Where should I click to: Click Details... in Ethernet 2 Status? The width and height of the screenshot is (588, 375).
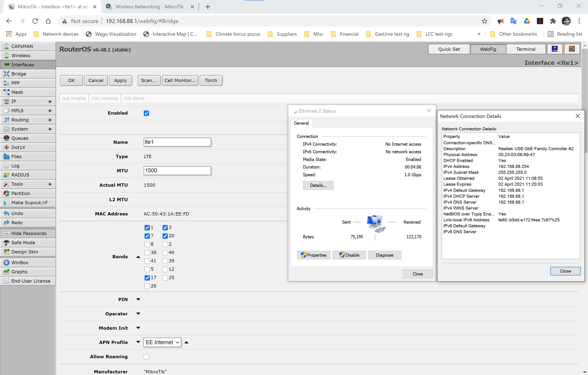tap(318, 185)
